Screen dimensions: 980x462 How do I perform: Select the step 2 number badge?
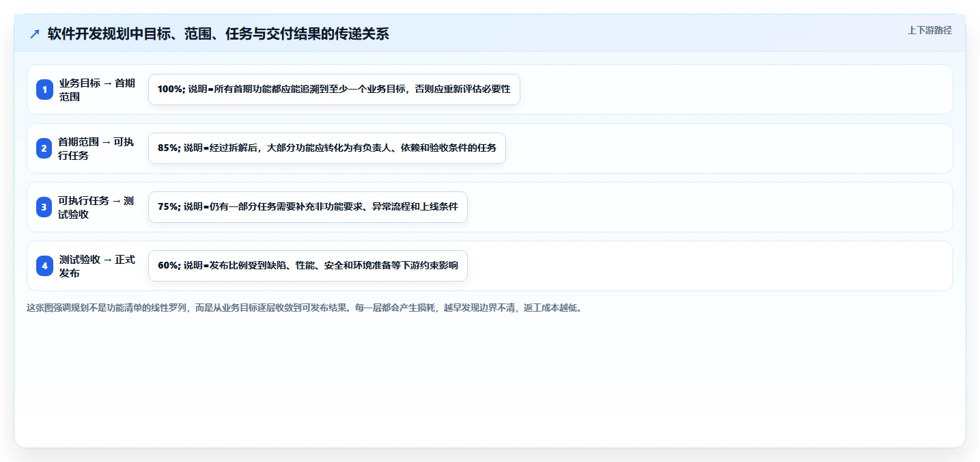(44, 148)
